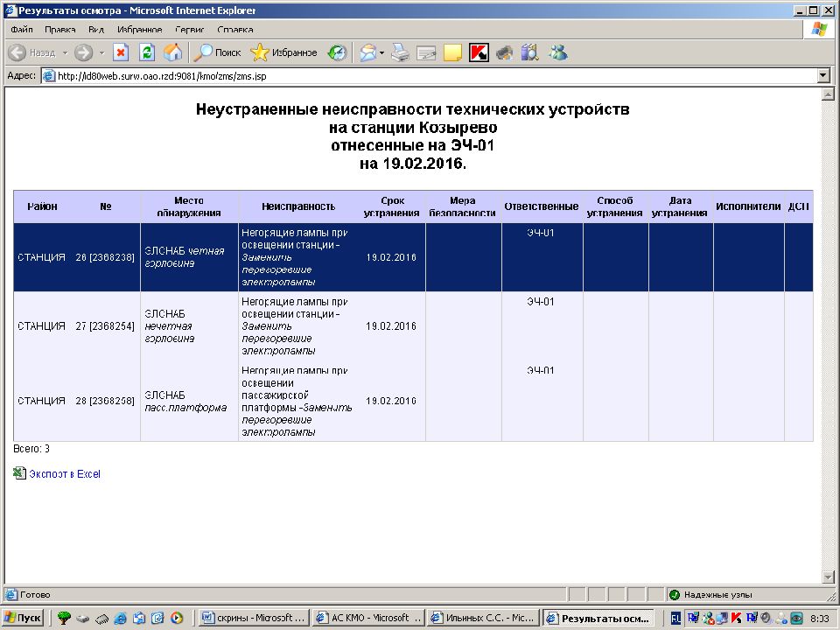Click the address bar URL field
The width and height of the screenshot is (840, 630).
click(429, 76)
